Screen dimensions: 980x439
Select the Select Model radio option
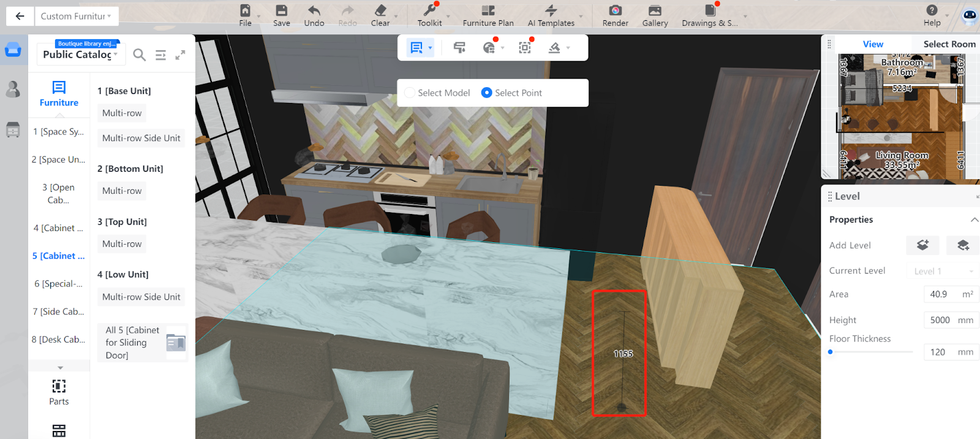pyautogui.click(x=410, y=93)
